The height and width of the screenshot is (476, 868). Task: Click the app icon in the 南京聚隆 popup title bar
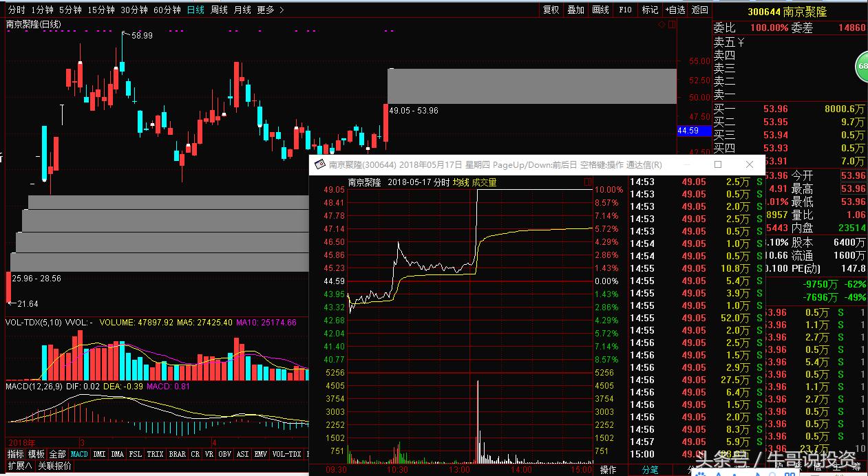[320, 165]
